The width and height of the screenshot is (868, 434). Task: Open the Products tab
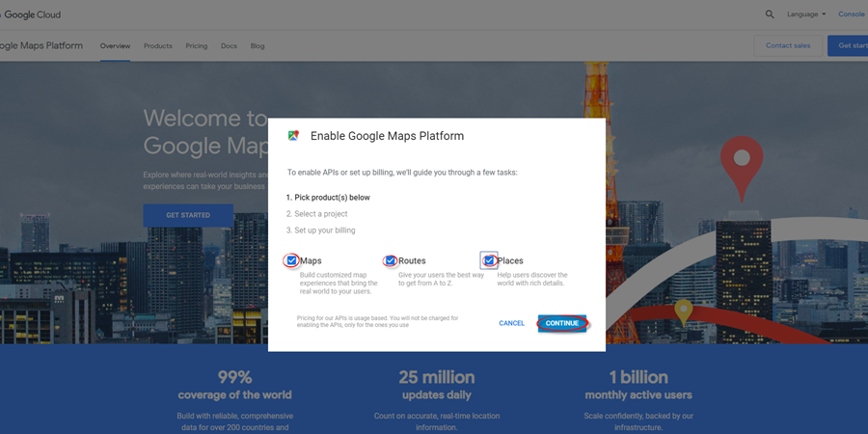click(x=158, y=46)
